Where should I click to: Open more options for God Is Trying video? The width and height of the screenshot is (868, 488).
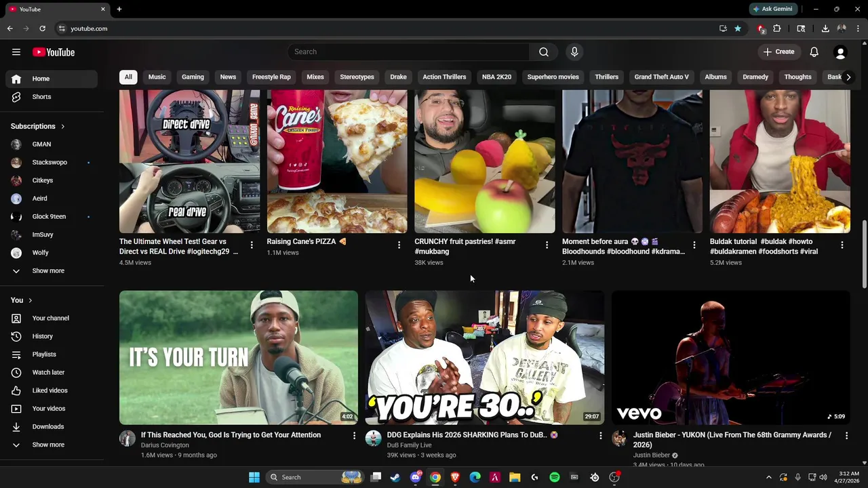coord(354,436)
